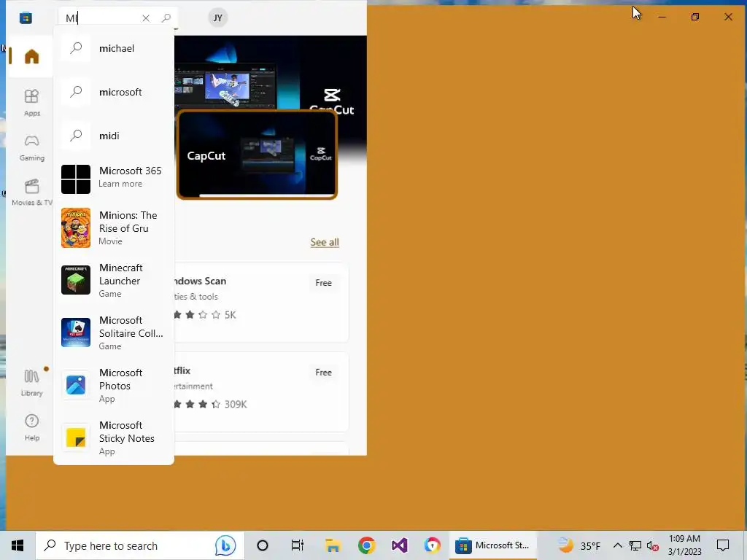The height and width of the screenshot is (560, 747).
Task: Clear the search box text
Action: [x=146, y=18]
